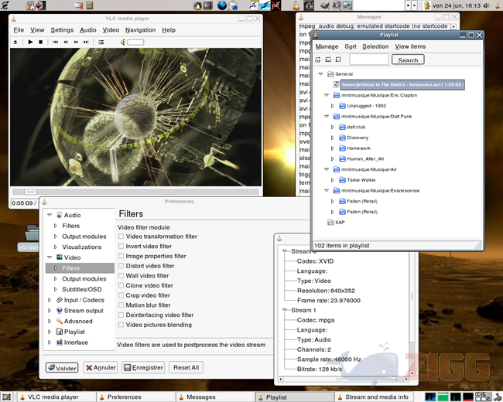This screenshot has width=503, height=402.
Task: Collapse the Evanescence folder in Playlist
Action: pyautogui.click(x=326, y=190)
